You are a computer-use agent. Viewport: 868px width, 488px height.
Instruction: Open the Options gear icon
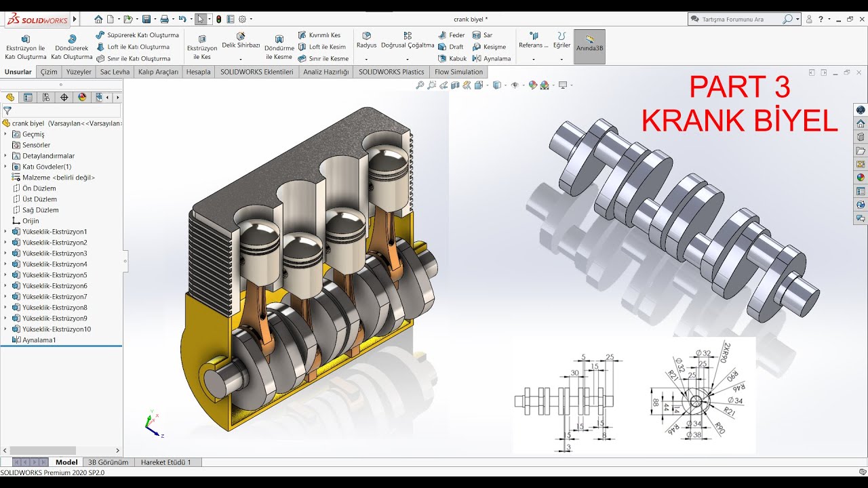click(x=242, y=19)
